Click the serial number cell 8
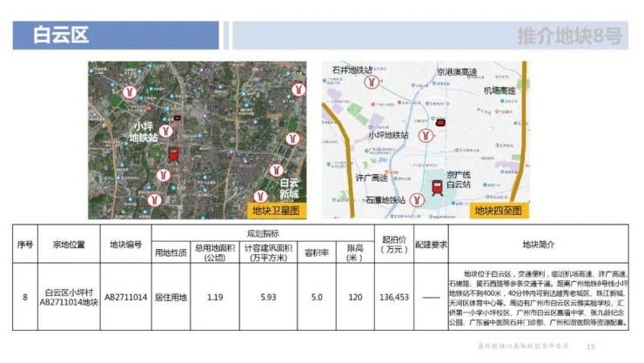This screenshot has width=644, height=363. coord(25,297)
